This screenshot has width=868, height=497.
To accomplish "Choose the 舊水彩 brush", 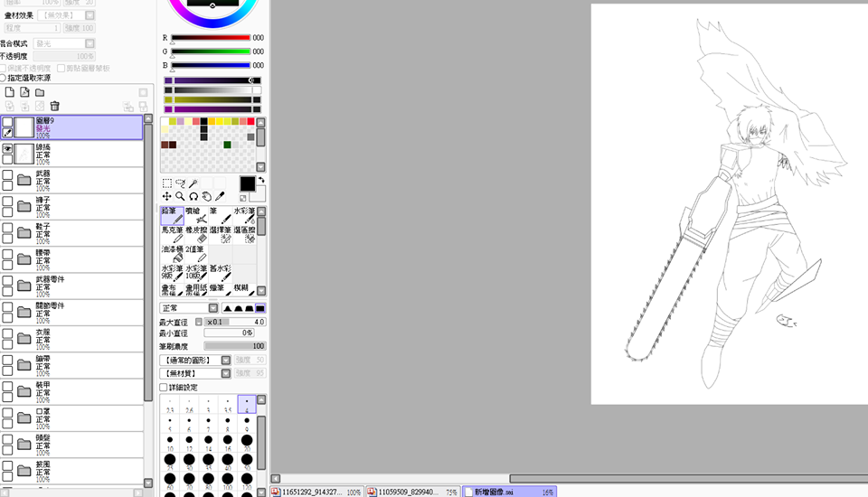I will click(221, 273).
